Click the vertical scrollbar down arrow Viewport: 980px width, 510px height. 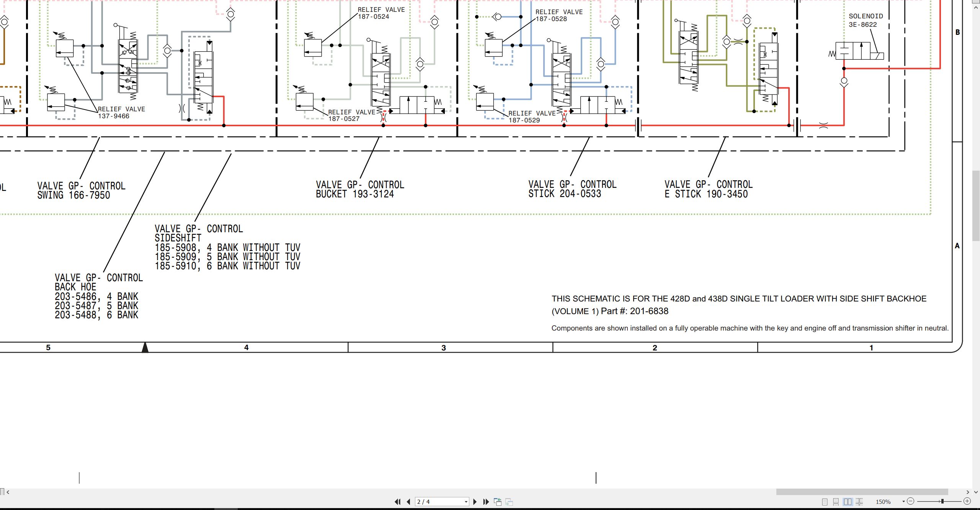point(976,492)
